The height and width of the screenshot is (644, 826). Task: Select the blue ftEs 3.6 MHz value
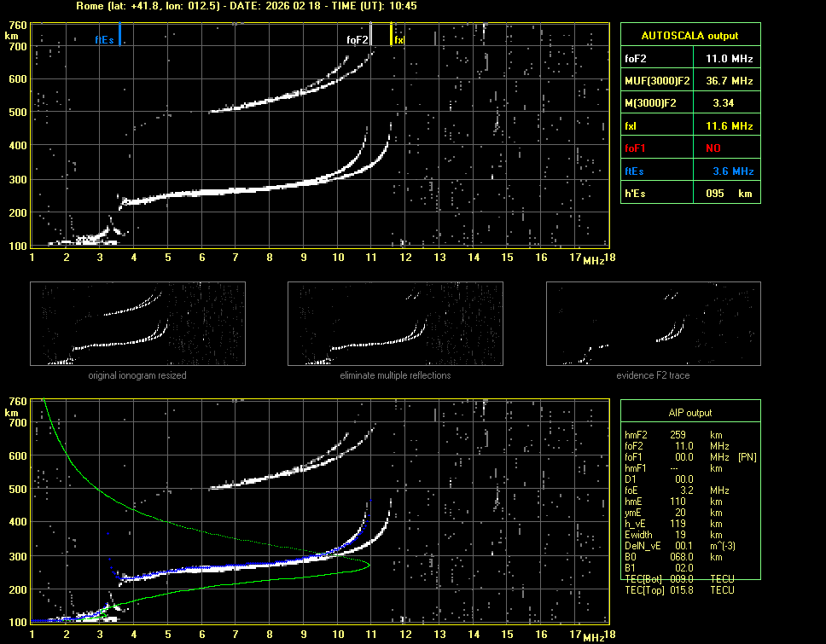coord(731,171)
